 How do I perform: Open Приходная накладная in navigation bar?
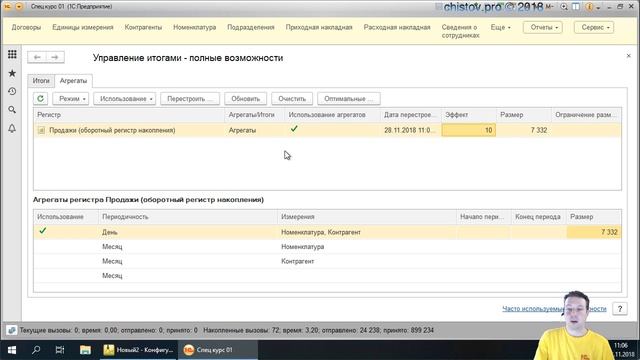tap(319, 27)
